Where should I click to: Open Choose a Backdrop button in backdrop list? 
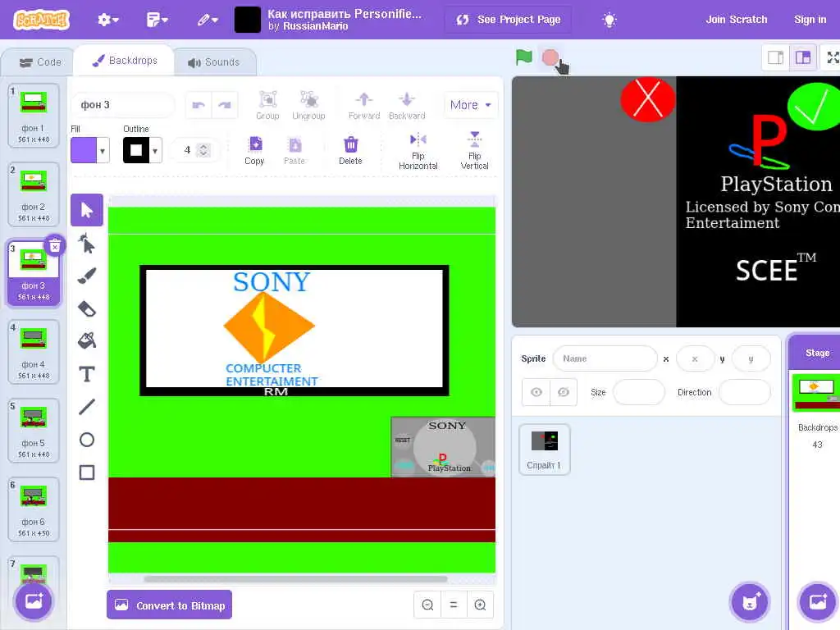pos(33,601)
